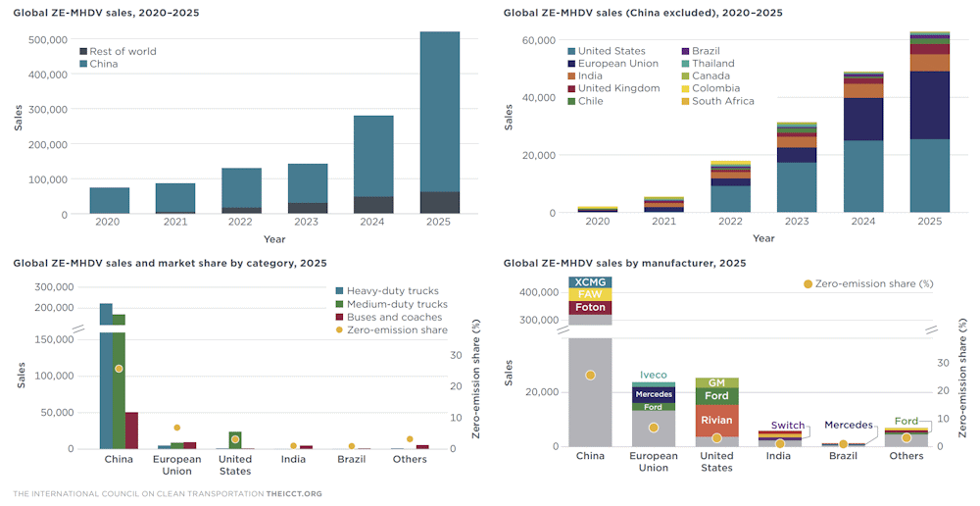Click the Ford label near Others bar
The height and width of the screenshot is (506, 980).
click(906, 422)
